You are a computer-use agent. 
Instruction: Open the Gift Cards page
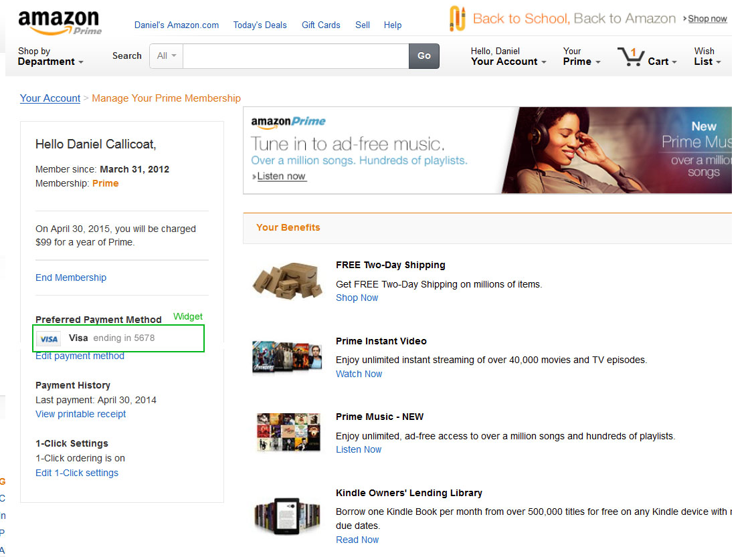click(x=320, y=25)
